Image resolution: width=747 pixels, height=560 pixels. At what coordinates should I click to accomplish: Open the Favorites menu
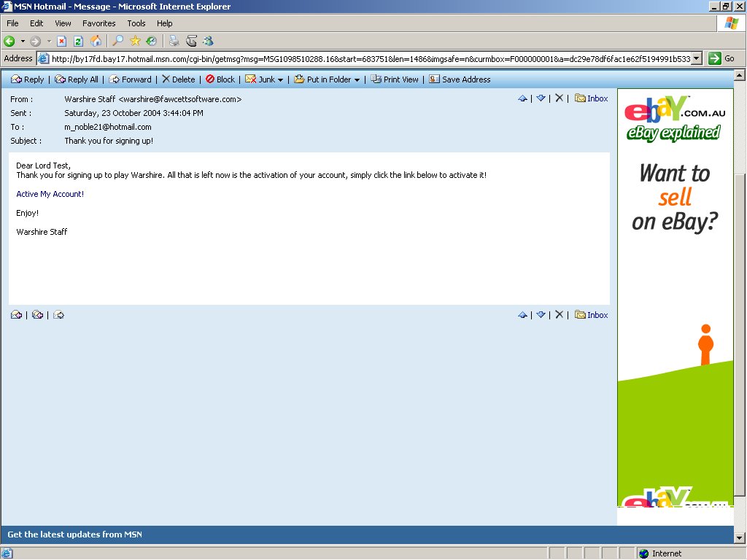click(98, 23)
